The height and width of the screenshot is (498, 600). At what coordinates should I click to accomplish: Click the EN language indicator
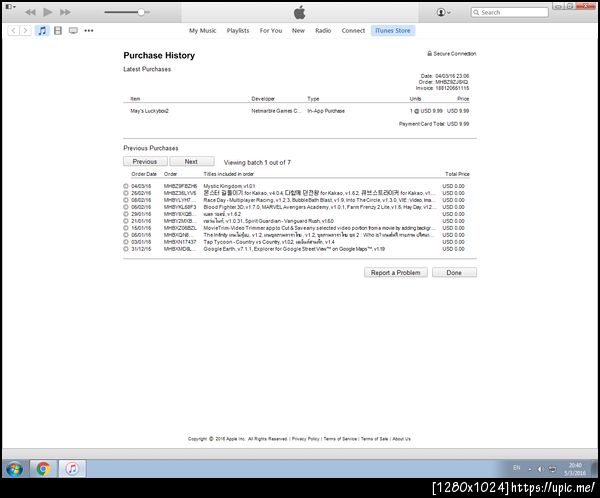pos(517,468)
